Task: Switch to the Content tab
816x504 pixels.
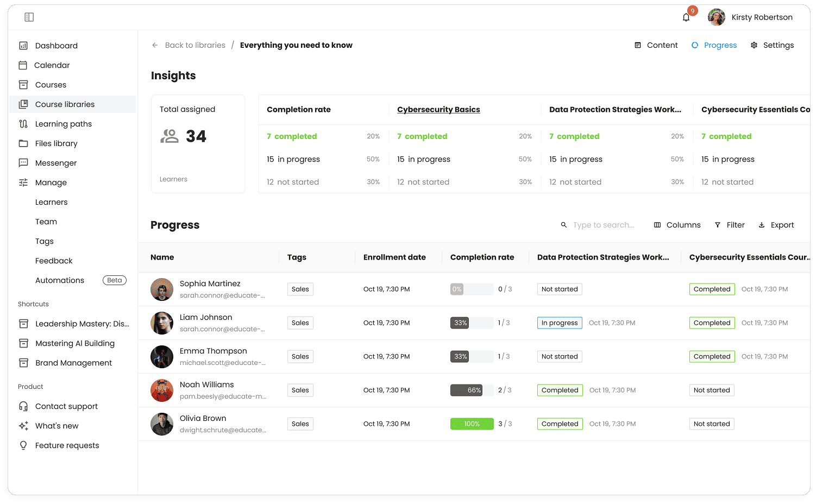Action: pyautogui.click(x=656, y=45)
